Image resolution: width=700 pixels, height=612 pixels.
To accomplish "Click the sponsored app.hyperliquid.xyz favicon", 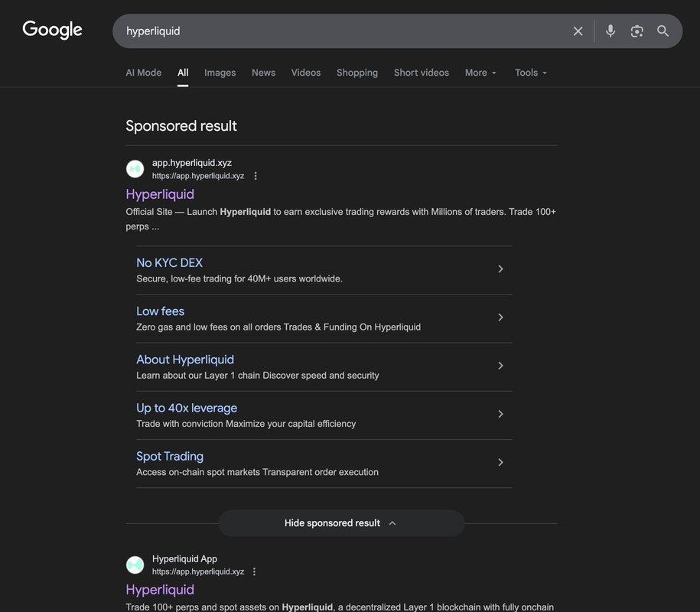I will (135, 169).
